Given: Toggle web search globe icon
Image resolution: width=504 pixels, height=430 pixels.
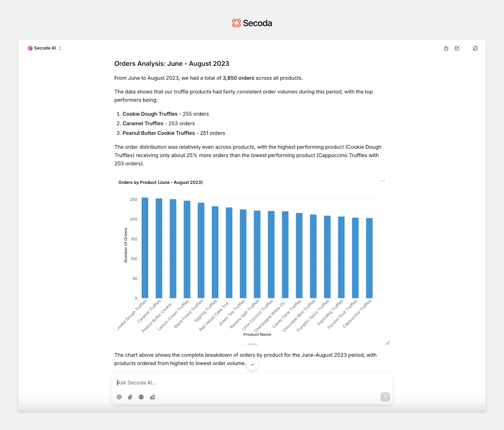Looking at the screenshot, I should [141, 397].
